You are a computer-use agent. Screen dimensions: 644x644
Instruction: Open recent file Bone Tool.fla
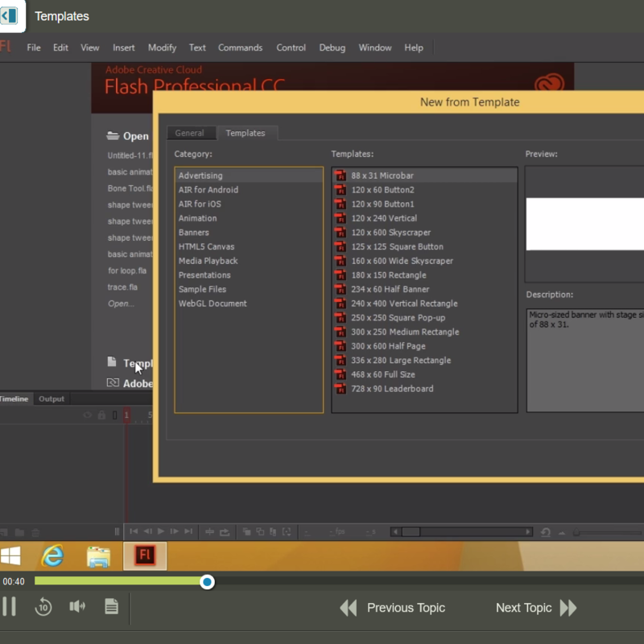tap(130, 188)
